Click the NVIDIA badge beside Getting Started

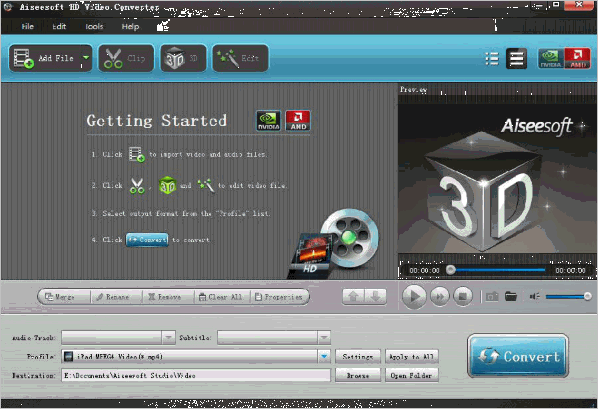268,121
